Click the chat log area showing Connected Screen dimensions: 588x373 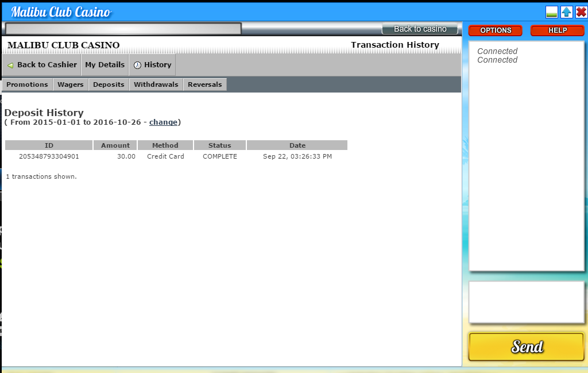(527, 156)
